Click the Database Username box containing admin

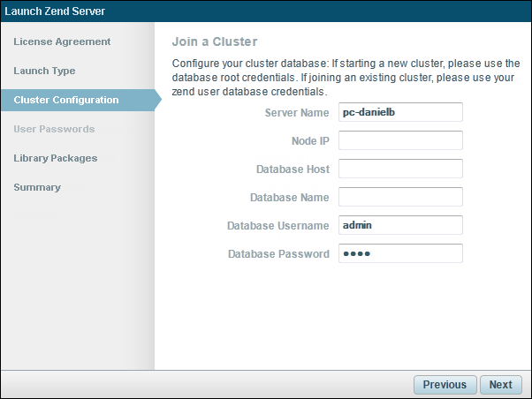tap(400, 225)
